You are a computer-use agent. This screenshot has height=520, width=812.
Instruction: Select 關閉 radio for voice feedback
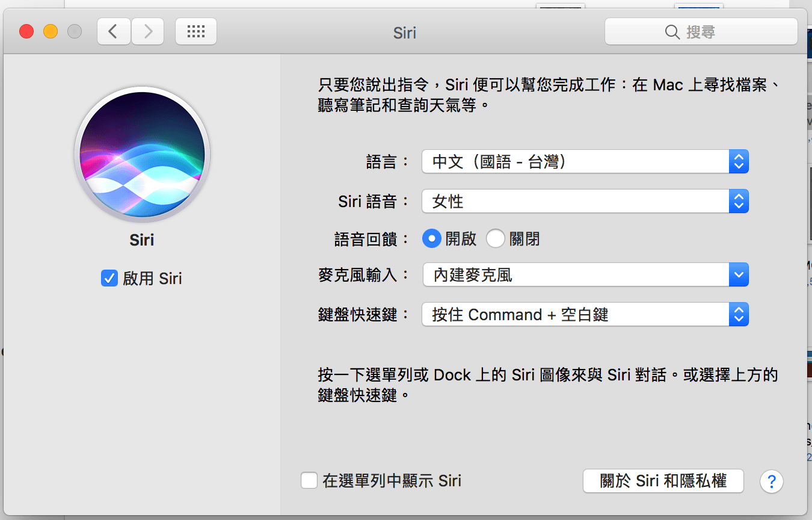coord(496,239)
